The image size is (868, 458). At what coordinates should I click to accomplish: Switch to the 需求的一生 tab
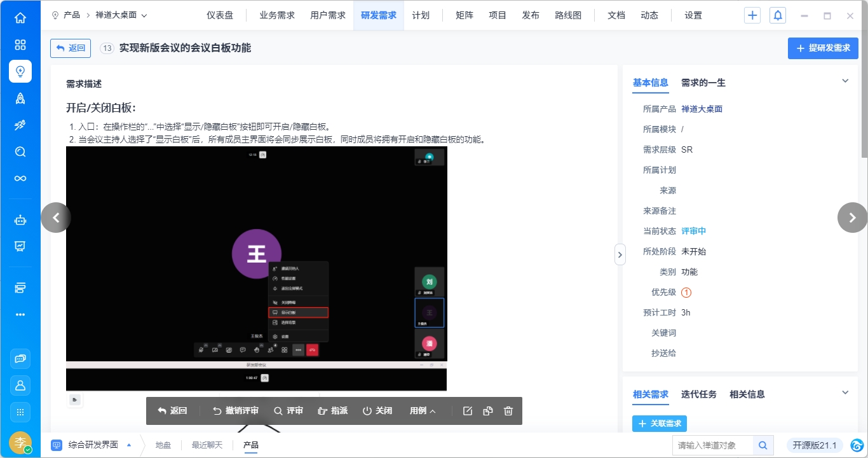point(703,83)
